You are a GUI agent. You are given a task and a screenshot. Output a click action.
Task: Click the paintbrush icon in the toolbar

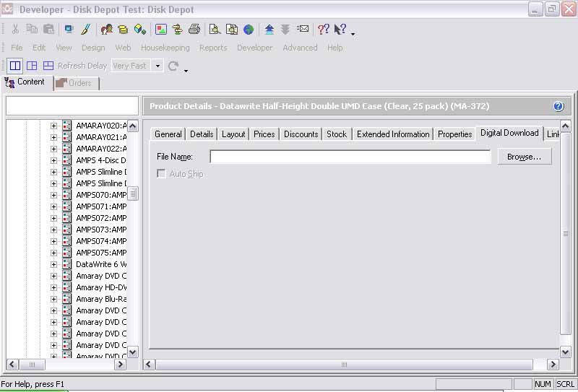point(85,30)
